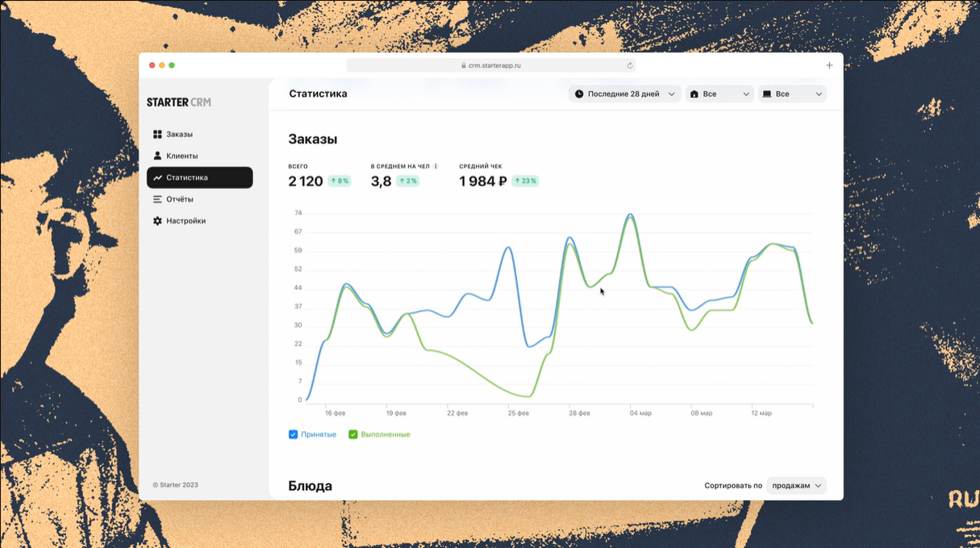
Task: Click the Orders grid icon in sidebar
Action: (157, 134)
